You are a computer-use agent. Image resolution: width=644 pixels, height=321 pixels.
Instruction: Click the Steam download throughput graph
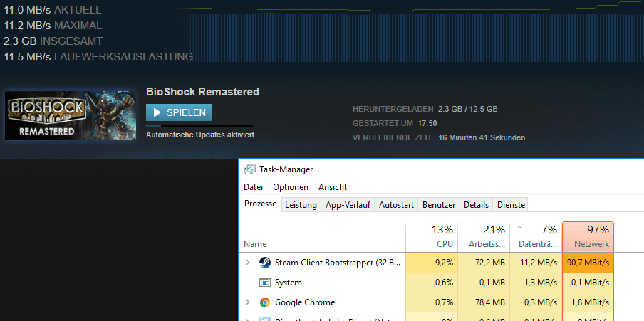(411, 33)
